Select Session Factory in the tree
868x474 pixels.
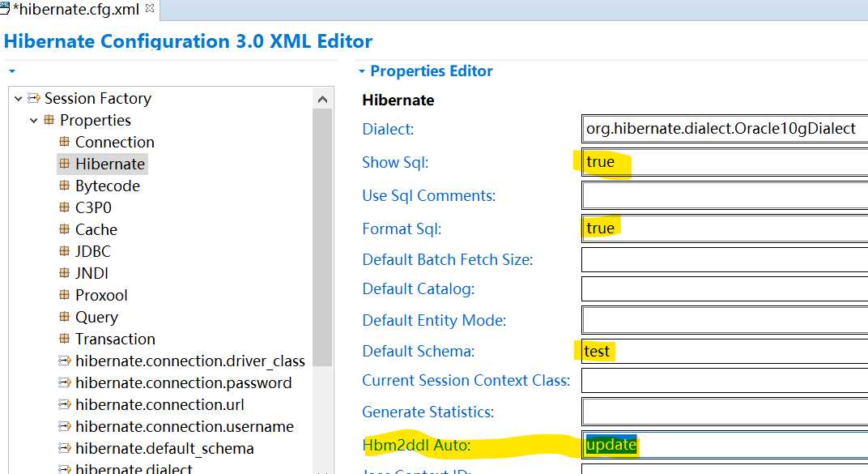[98, 99]
